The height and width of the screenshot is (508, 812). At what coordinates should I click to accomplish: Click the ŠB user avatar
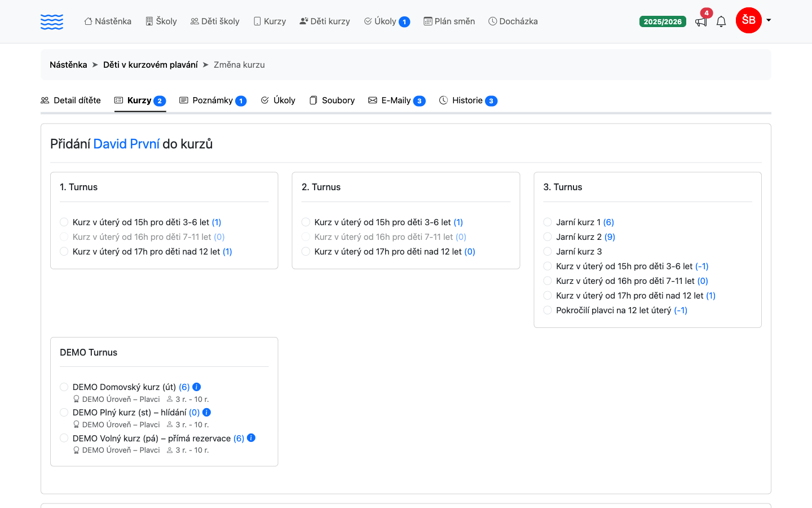click(749, 20)
